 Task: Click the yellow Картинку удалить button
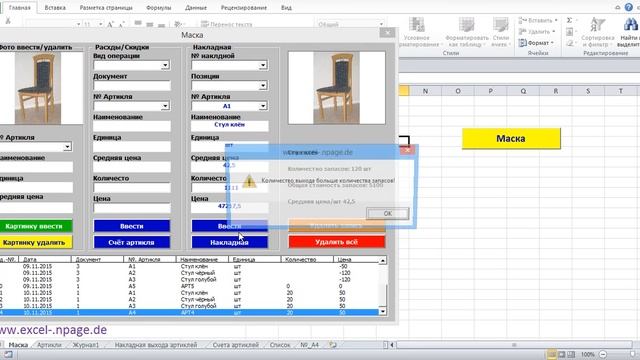click(36, 242)
